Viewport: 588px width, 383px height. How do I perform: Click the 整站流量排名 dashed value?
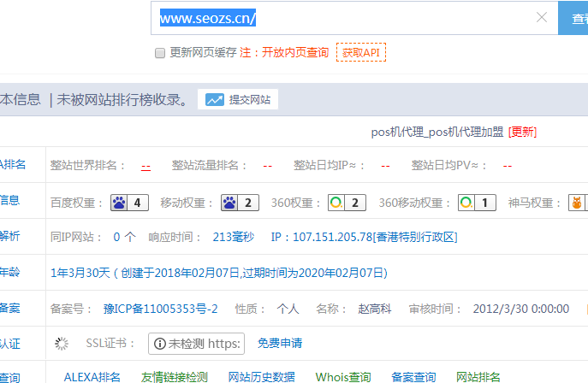click(267, 166)
